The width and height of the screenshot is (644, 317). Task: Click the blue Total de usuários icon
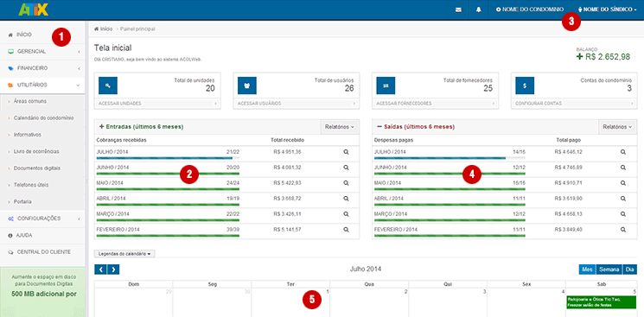(x=247, y=86)
